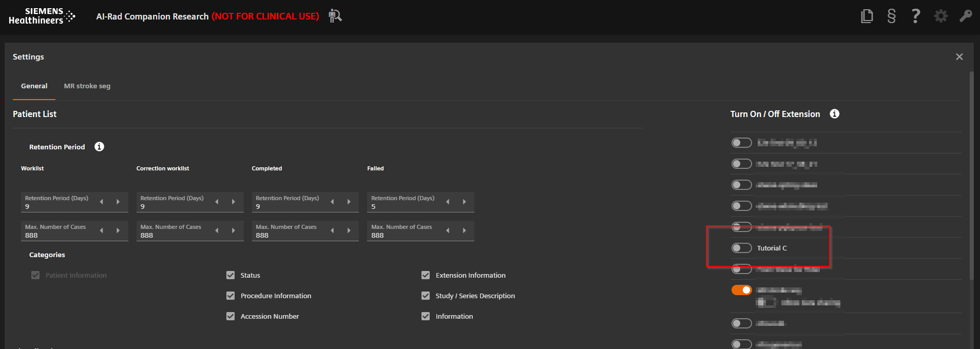Decrease Failed retention period days
980x349 pixels.
pyautogui.click(x=448, y=202)
